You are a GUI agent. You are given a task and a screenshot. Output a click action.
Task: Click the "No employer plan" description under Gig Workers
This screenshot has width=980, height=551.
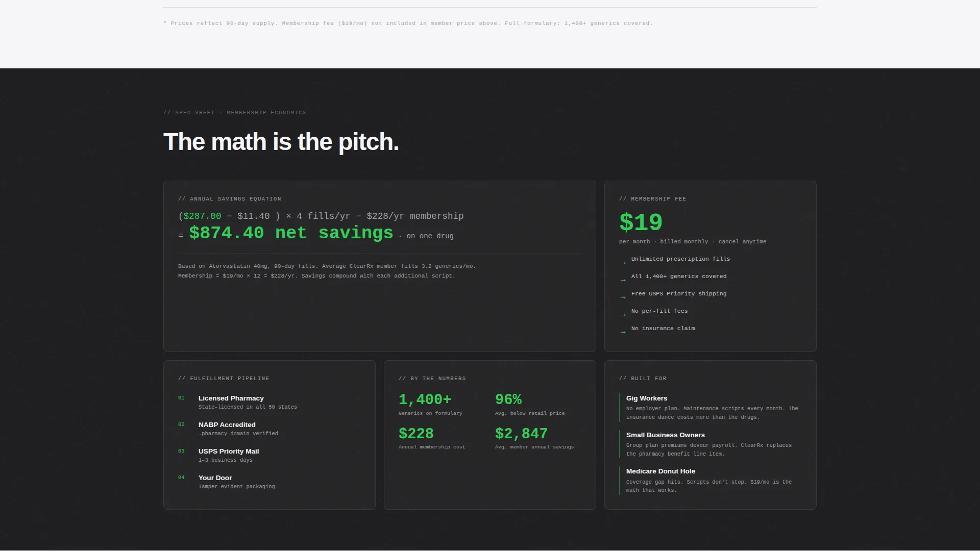pos(712,413)
